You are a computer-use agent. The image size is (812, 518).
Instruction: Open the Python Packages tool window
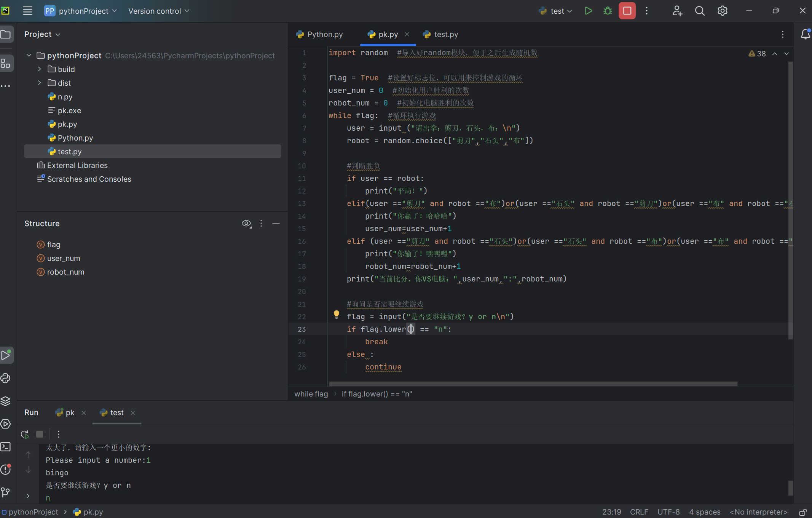(x=6, y=401)
